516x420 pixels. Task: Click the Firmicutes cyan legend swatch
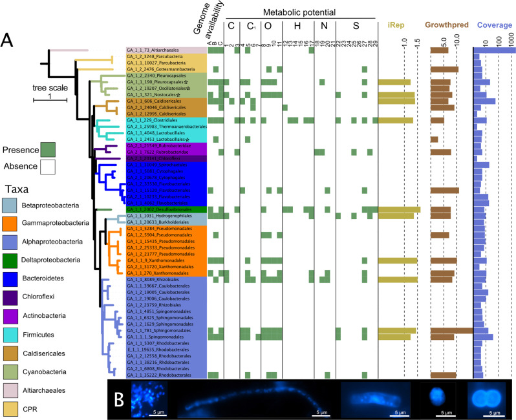(11, 336)
